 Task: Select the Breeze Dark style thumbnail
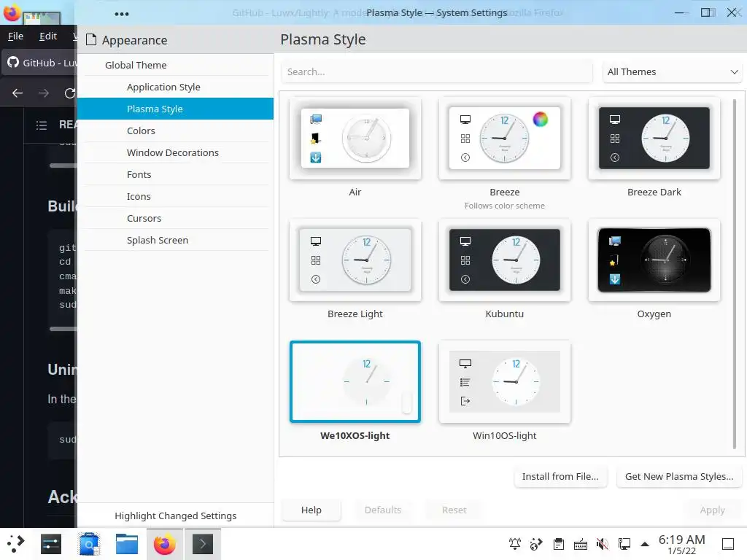654,139
